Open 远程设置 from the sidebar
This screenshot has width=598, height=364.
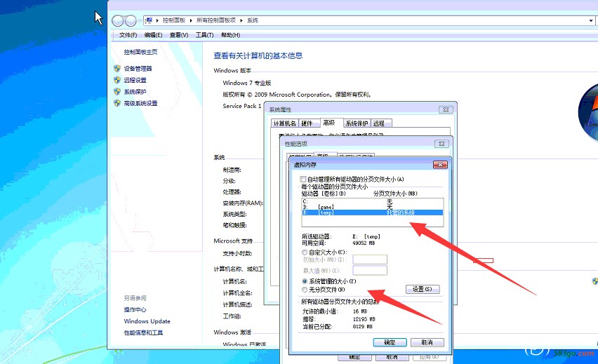(x=135, y=80)
